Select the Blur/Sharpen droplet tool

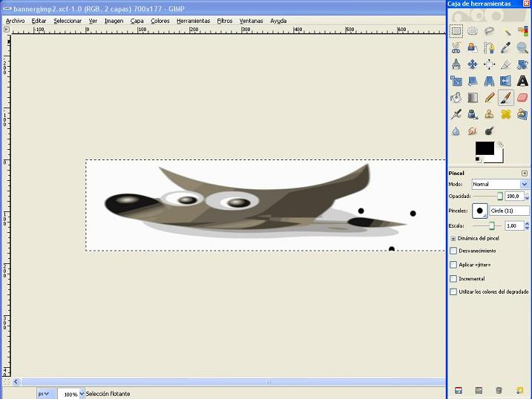456,131
